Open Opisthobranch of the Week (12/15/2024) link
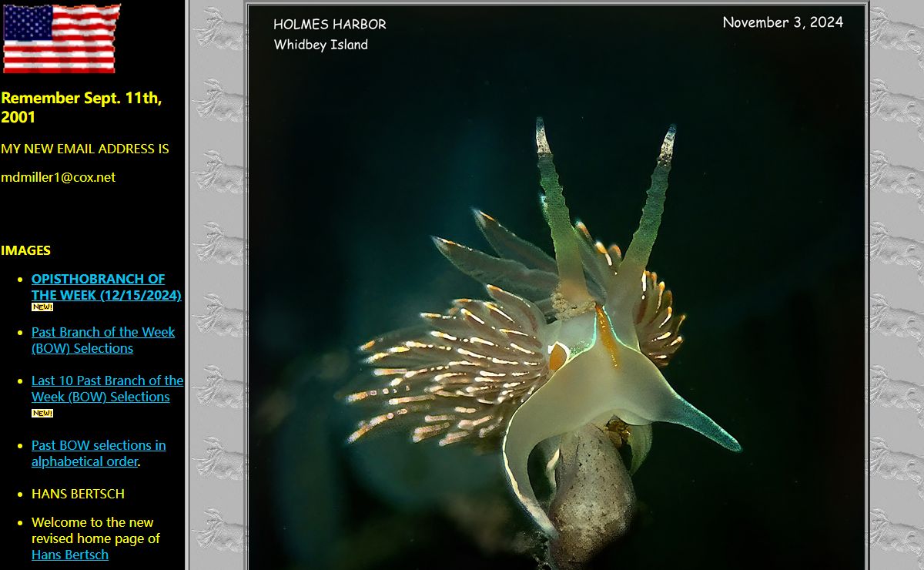 (106, 287)
